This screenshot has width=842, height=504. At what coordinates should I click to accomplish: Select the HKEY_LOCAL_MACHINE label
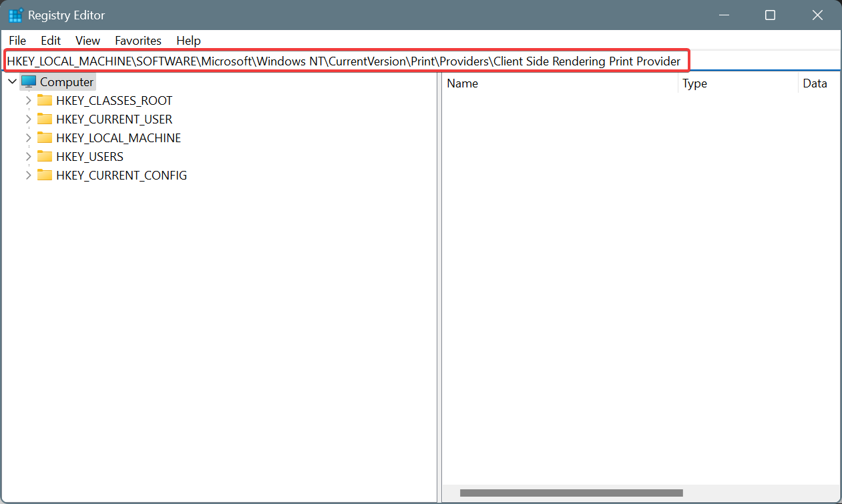[x=118, y=138]
